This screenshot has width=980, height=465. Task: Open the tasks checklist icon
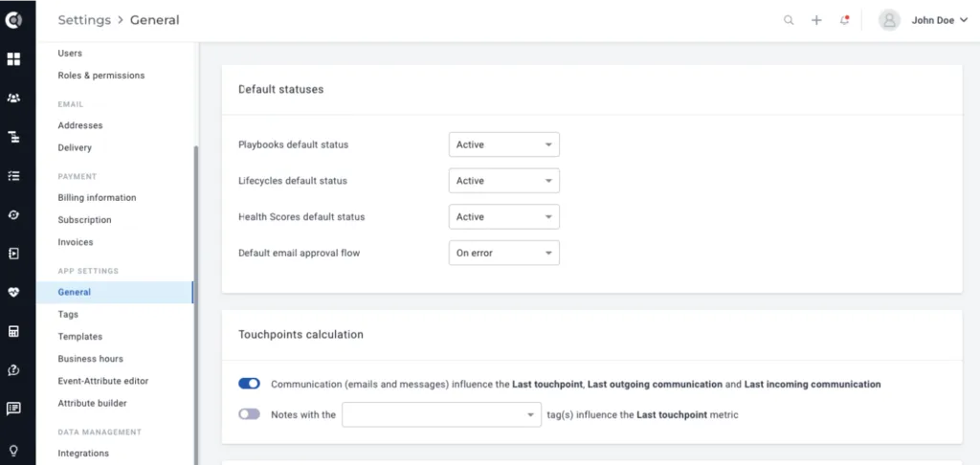(x=13, y=176)
